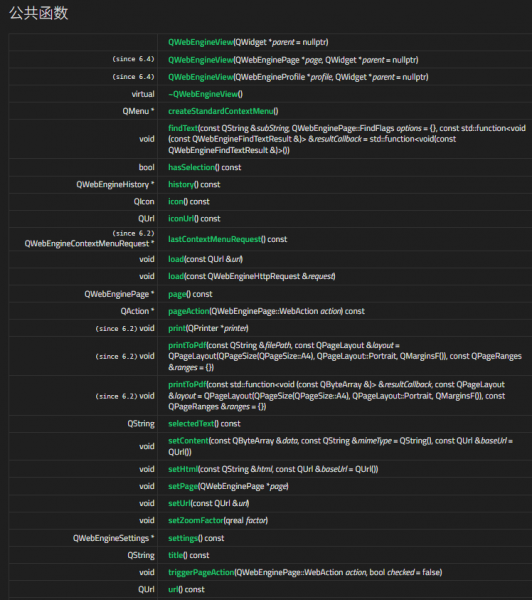Open the iconUrl function link
532x600 pixels.
click(181, 218)
